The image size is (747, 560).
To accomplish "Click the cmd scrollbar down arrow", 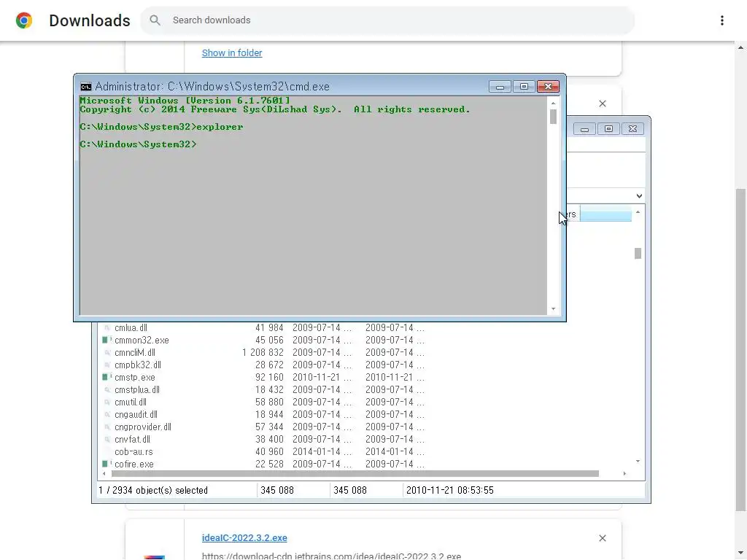I will click(x=553, y=309).
